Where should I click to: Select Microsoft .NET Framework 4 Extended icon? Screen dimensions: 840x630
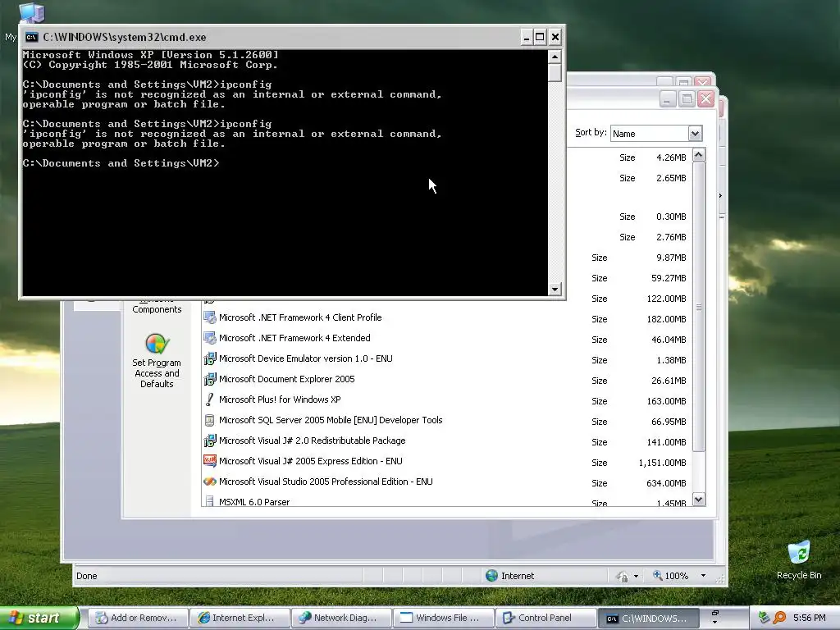[x=209, y=338]
